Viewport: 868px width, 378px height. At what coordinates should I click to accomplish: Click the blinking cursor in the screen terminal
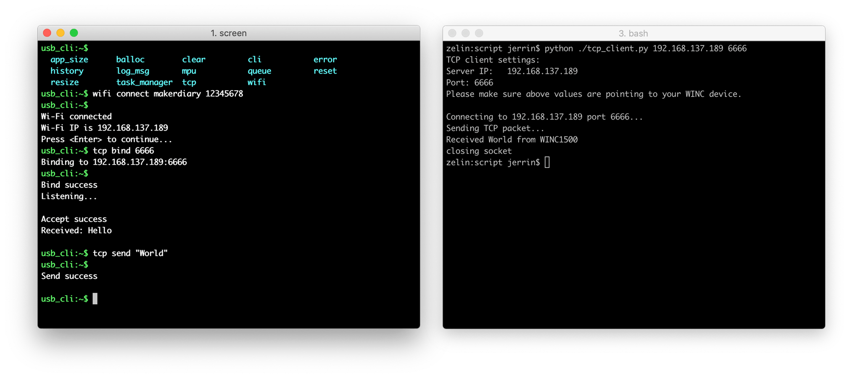[x=95, y=299]
